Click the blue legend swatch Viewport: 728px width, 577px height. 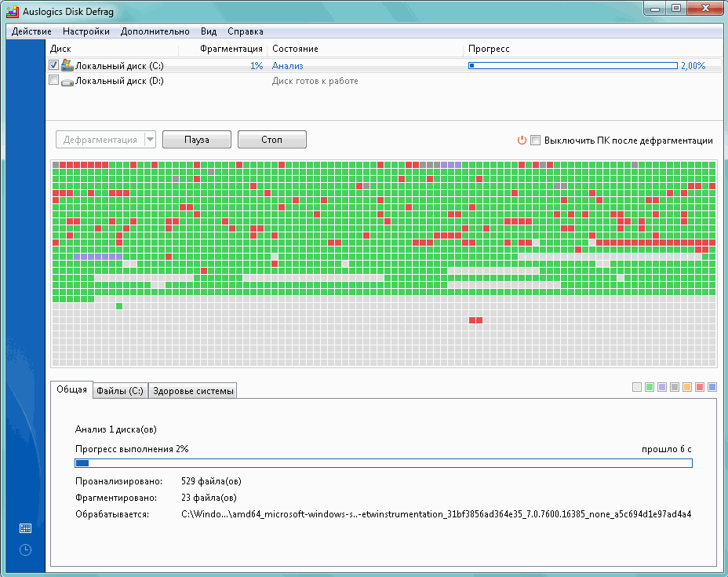[712, 387]
